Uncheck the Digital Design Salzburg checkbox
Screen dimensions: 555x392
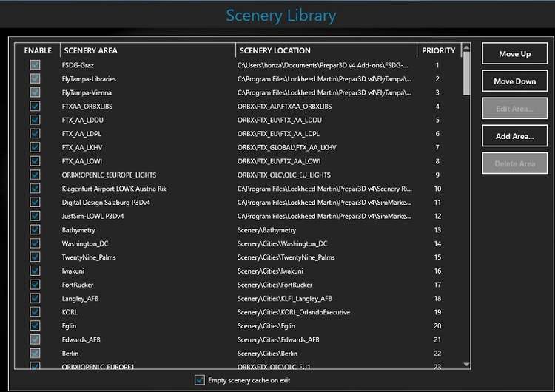pyautogui.click(x=35, y=202)
